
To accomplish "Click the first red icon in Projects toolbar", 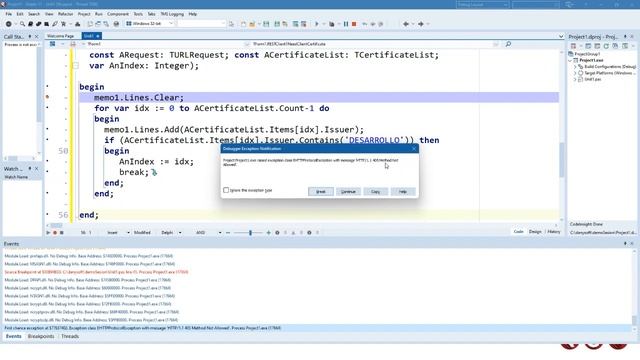I will pos(573,46).
